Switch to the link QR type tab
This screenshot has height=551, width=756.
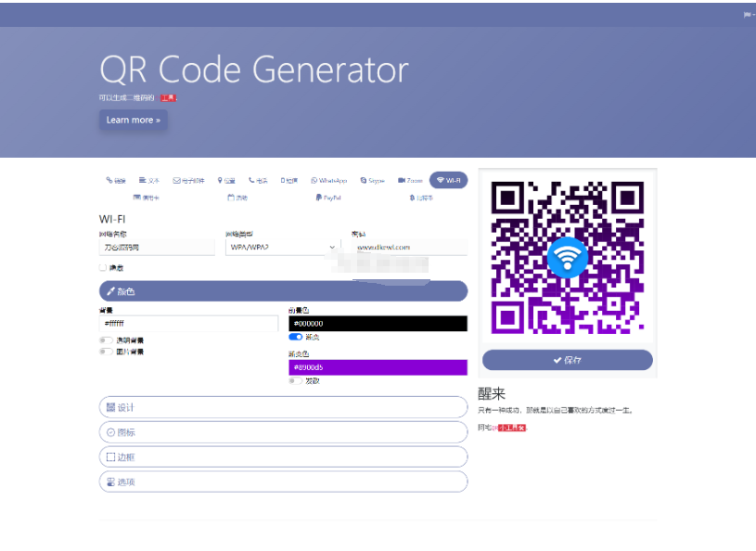(116, 181)
